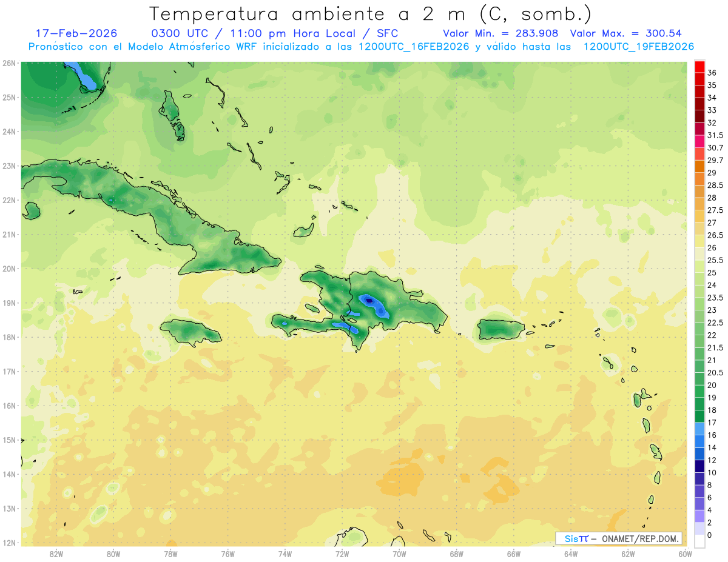Click the '78W' longitude label
Viewport: 728px width, 562px height.
170,554
